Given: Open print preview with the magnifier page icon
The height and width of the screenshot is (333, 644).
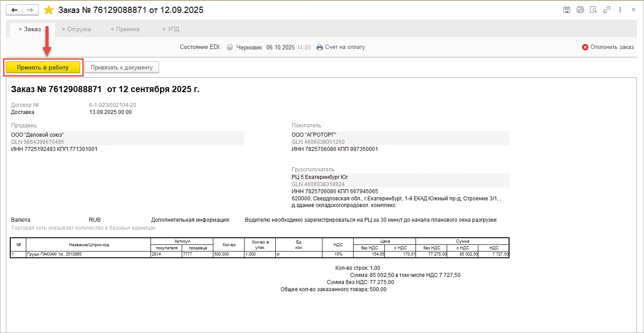Looking at the screenshot, I should [593, 10].
